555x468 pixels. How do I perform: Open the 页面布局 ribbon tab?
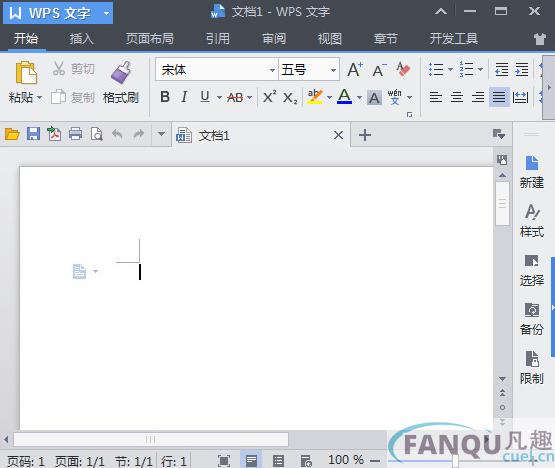click(150, 39)
